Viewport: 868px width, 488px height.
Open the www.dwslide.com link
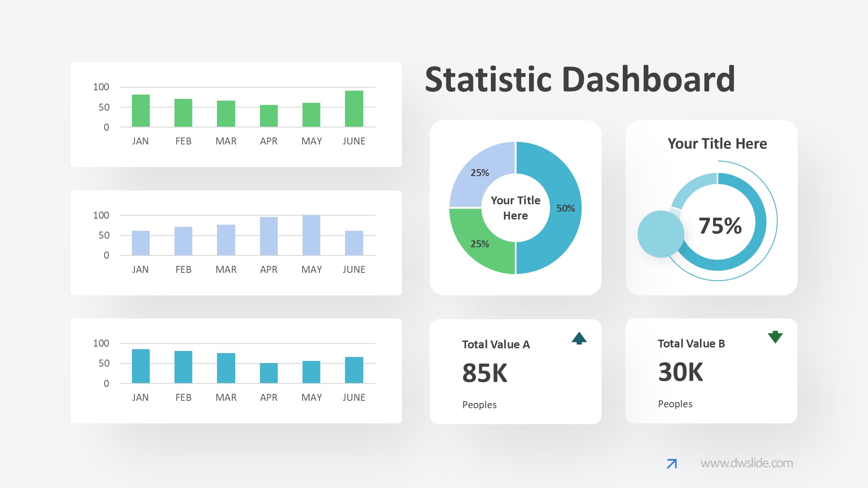click(746, 463)
